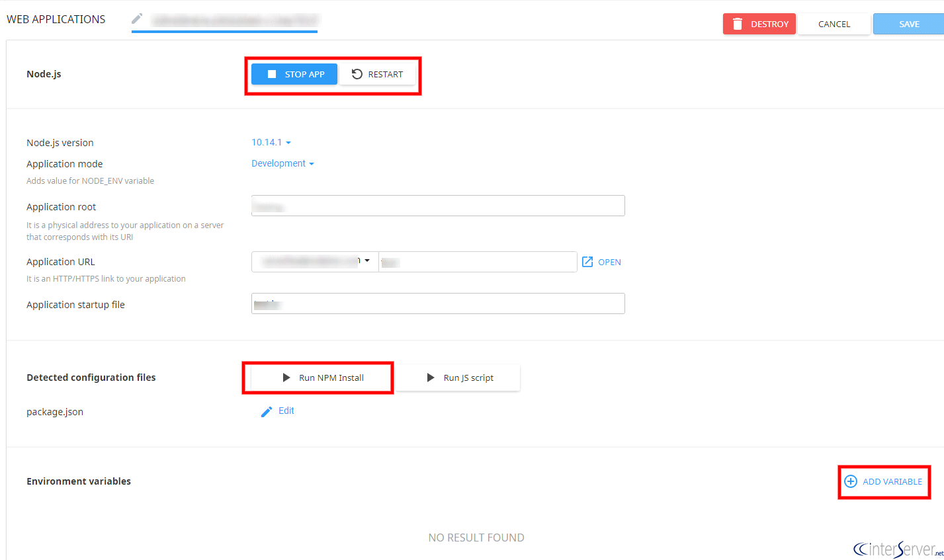Open the Application URL domain dropdown

tap(315, 262)
